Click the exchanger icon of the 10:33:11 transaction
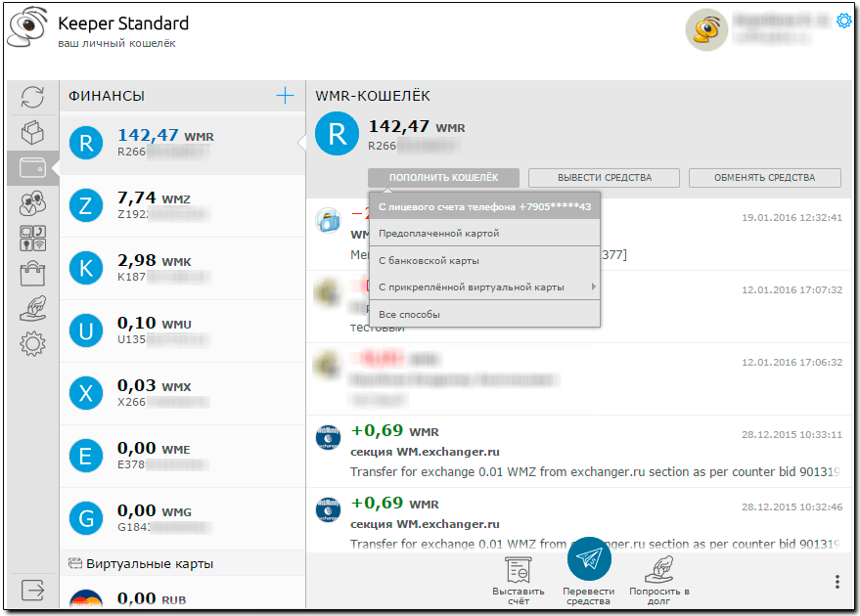860x616 pixels. [x=328, y=437]
